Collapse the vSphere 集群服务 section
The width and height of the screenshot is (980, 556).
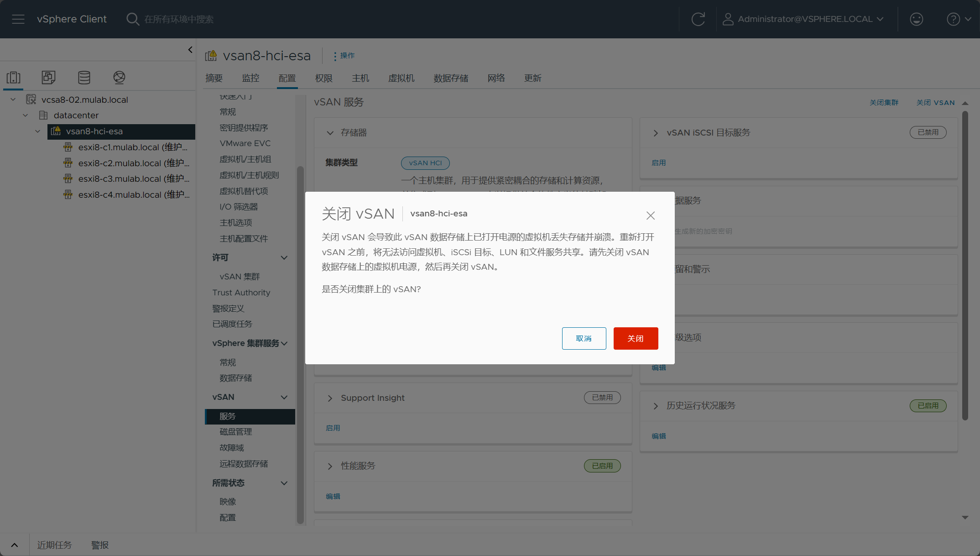pyautogui.click(x=285, y=343)
